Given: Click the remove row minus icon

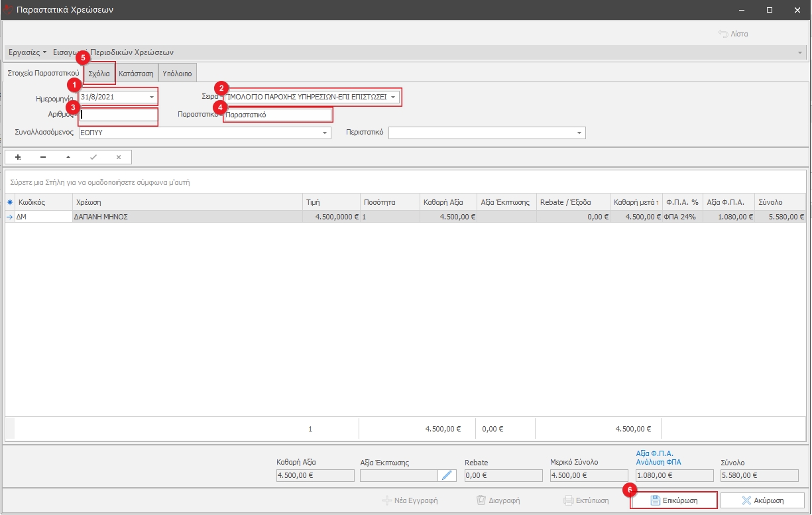Looking at the screenshot, I should pos(43,157).
